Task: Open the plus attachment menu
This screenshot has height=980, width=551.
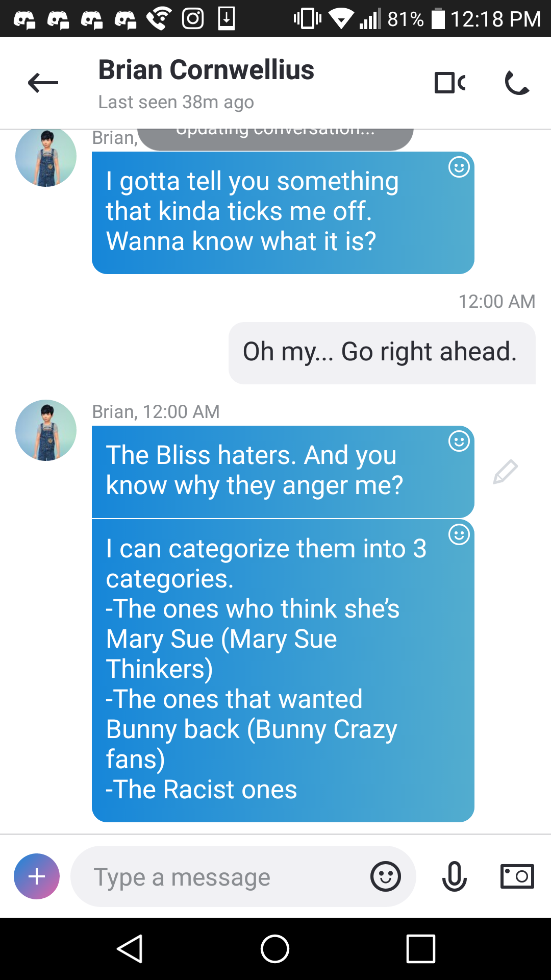Action: point(37,876)
